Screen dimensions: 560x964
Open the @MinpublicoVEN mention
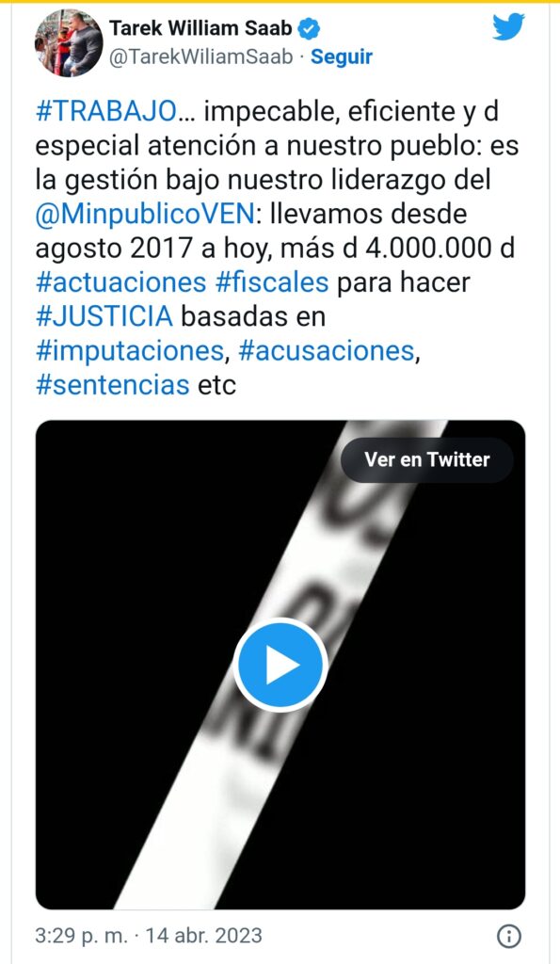(144, 214)
